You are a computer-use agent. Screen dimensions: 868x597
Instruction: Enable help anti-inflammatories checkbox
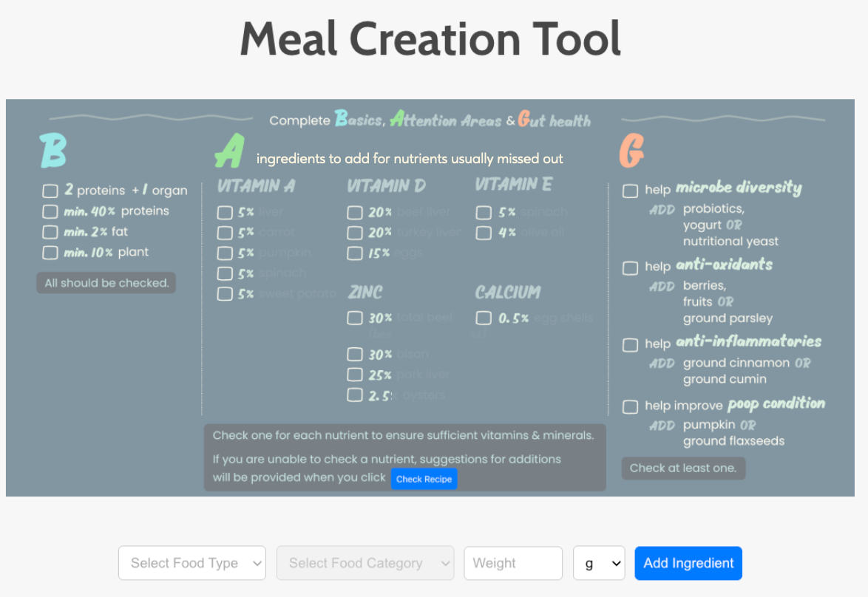click(x=630, y=345)
